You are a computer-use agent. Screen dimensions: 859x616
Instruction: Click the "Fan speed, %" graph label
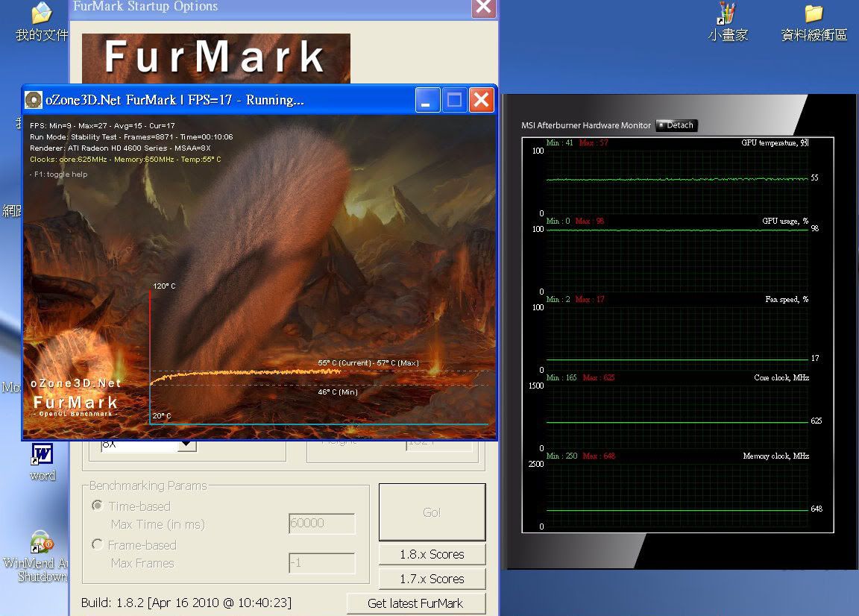point(787,299)
